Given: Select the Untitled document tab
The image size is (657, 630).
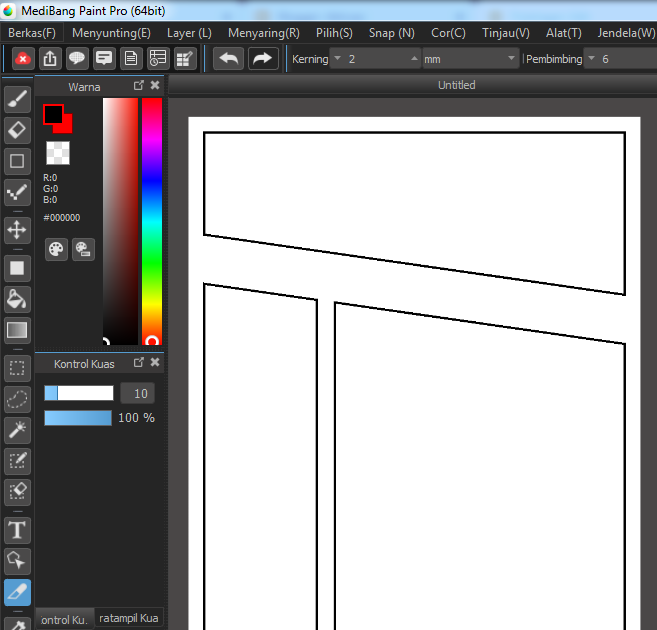Looking at the screenshot, I should (x=457, y=85).
